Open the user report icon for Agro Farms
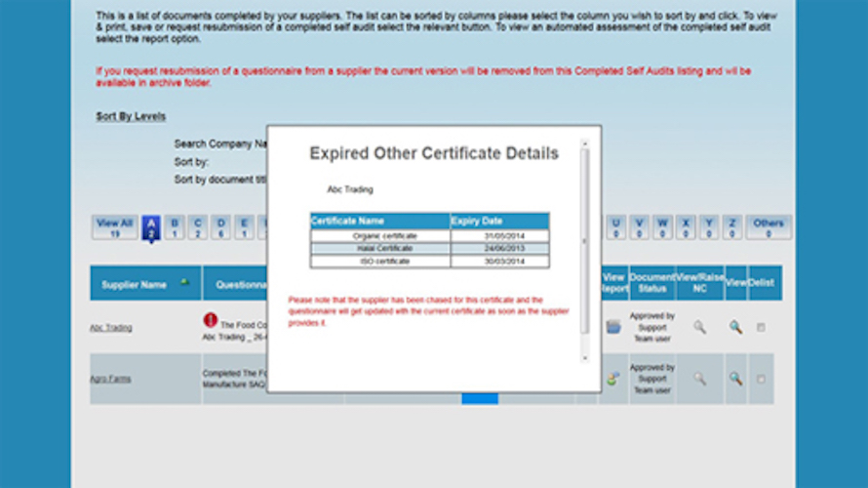This screenshot has height=488, width=868. tap(612, 379)
